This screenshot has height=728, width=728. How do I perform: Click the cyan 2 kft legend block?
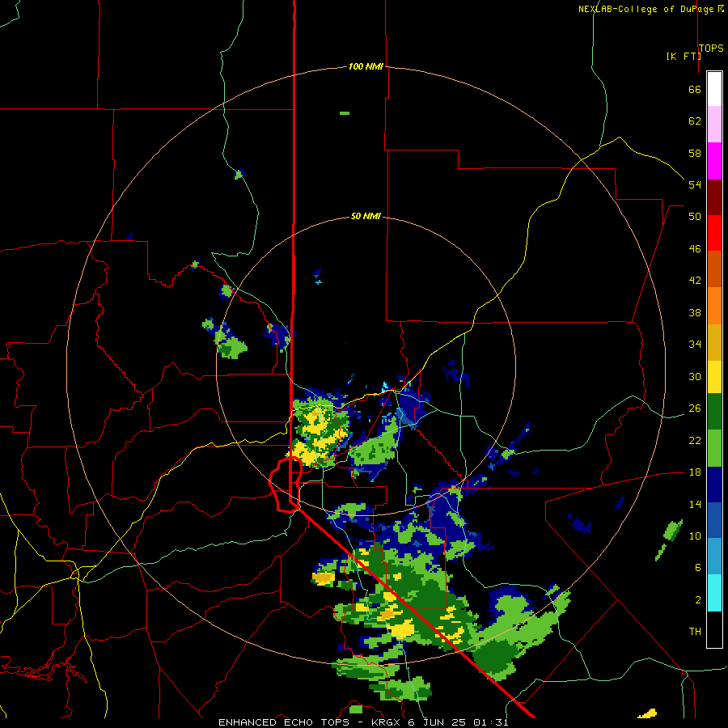pos(714,593)
